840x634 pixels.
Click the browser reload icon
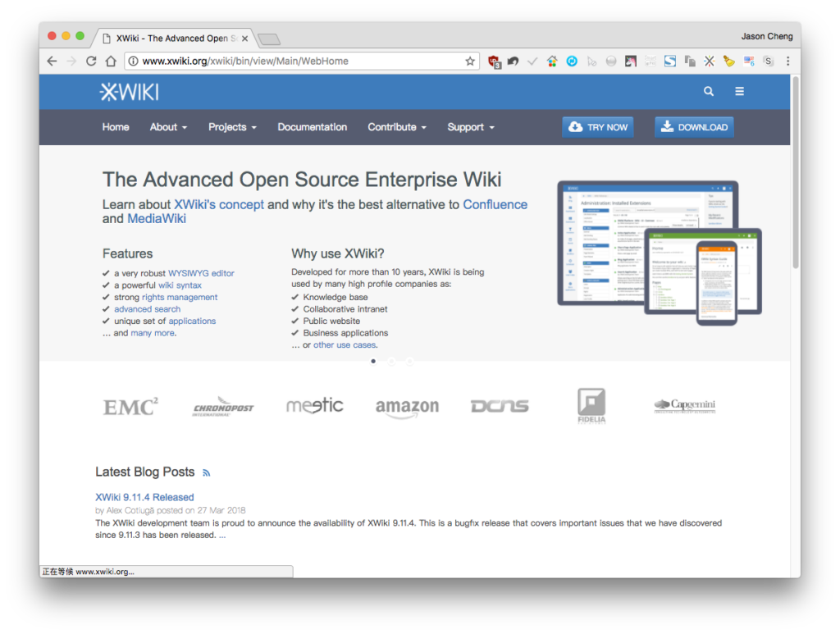pyautogui.click(x=91, y=61)
